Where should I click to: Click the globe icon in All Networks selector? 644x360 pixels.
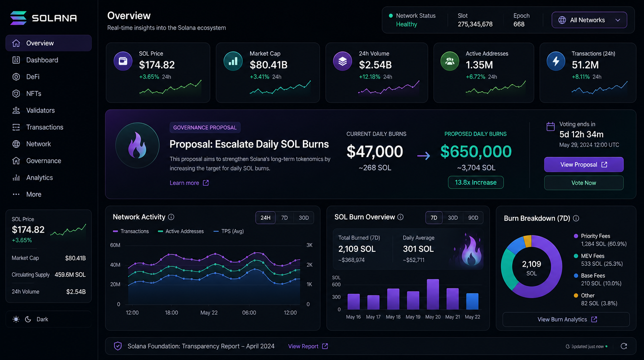click(x=562, y=20)
